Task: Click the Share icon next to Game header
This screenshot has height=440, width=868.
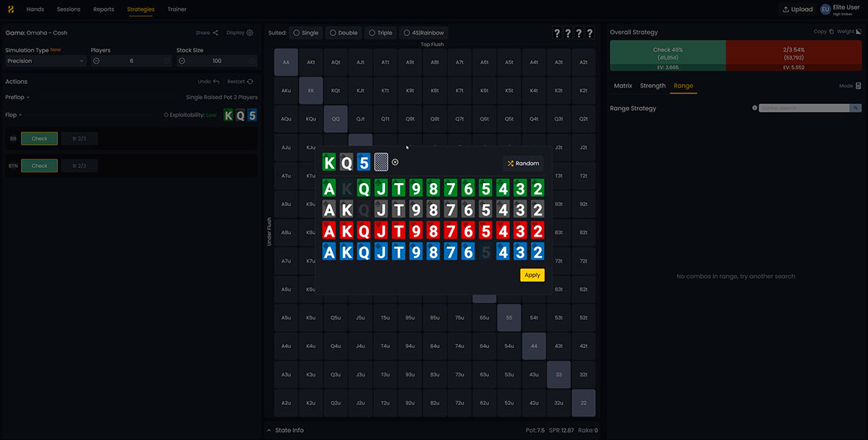Action: [x=216, y=33]
